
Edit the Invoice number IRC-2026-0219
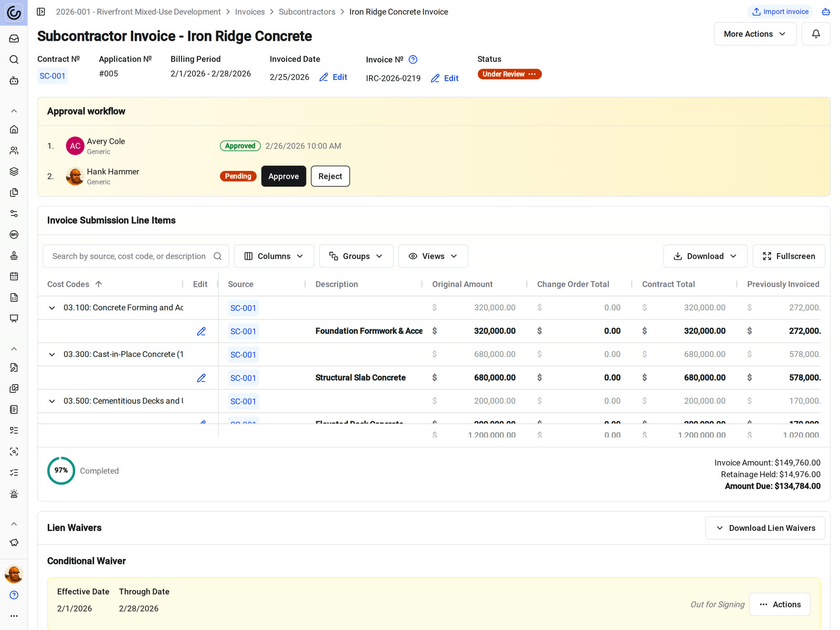[445, 78]
